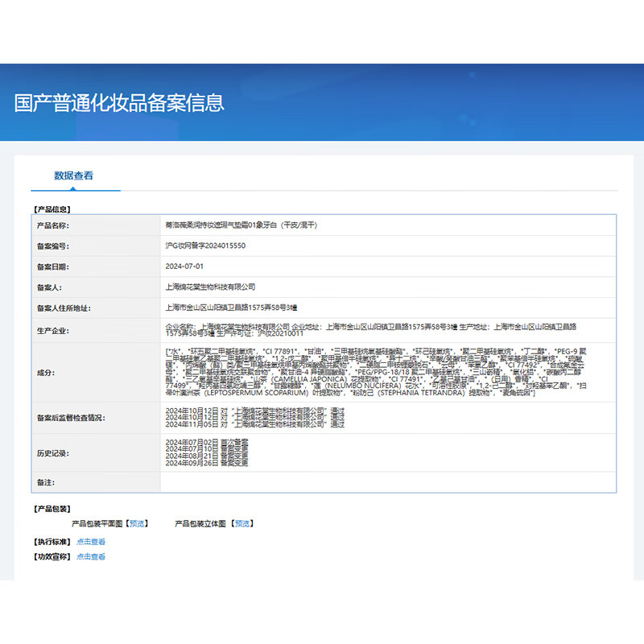Open 点击查看 link next to 功效宣称
This screenshot has height=644, width=644.
[91, 556]
